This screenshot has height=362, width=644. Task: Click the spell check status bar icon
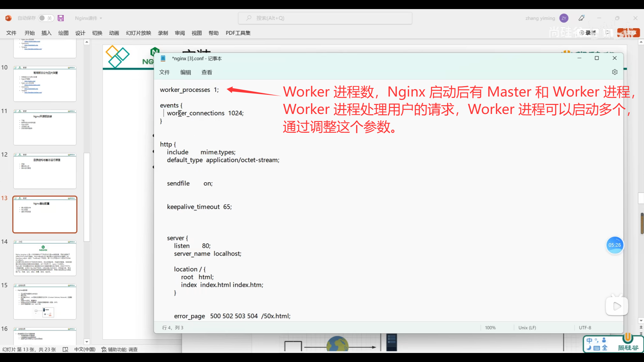click(x=65, y=349)
